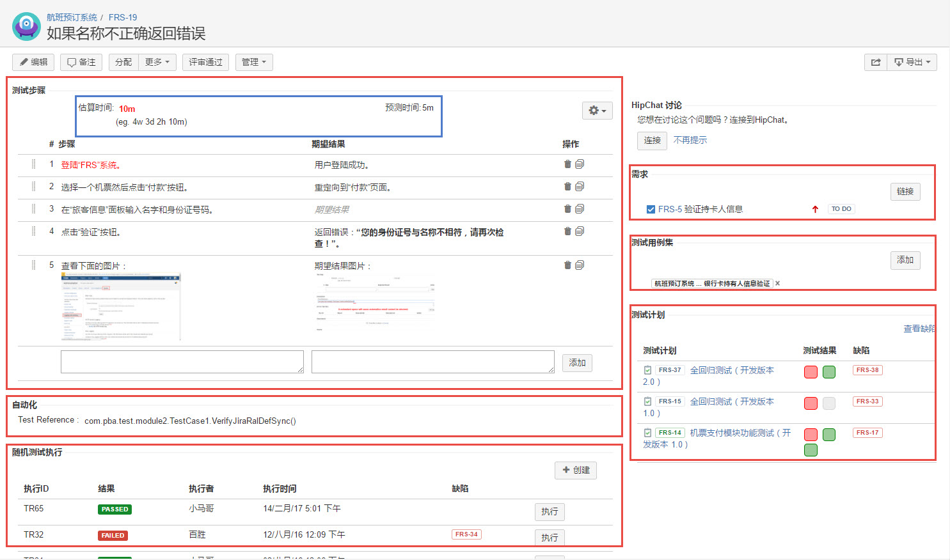Click 航班预订系统 breadcrumb link
The image size is (950, 560).
point(72,17)
